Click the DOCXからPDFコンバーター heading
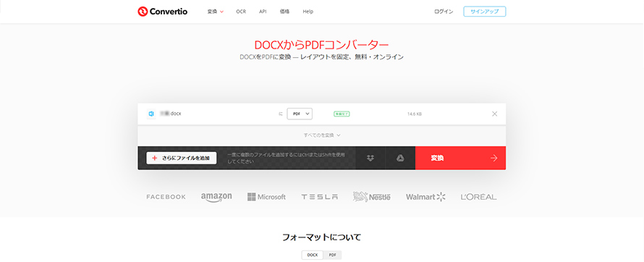This screenshot has width=644, height=262. [x=321, y=45]
